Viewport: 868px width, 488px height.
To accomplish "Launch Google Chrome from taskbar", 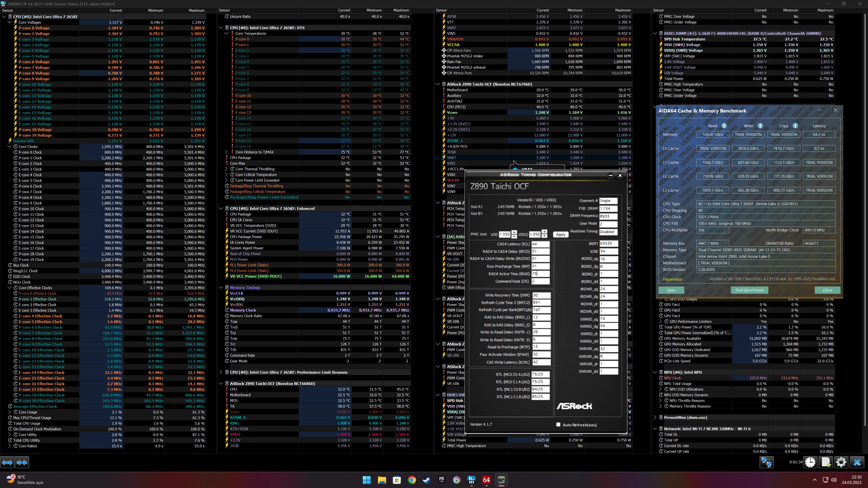I will point(412,480).
